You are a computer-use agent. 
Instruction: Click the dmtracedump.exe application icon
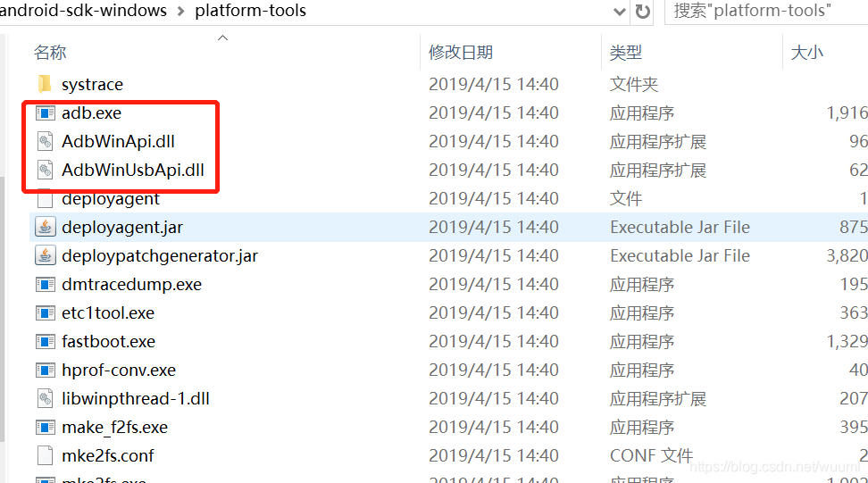(x=46, y=285)
